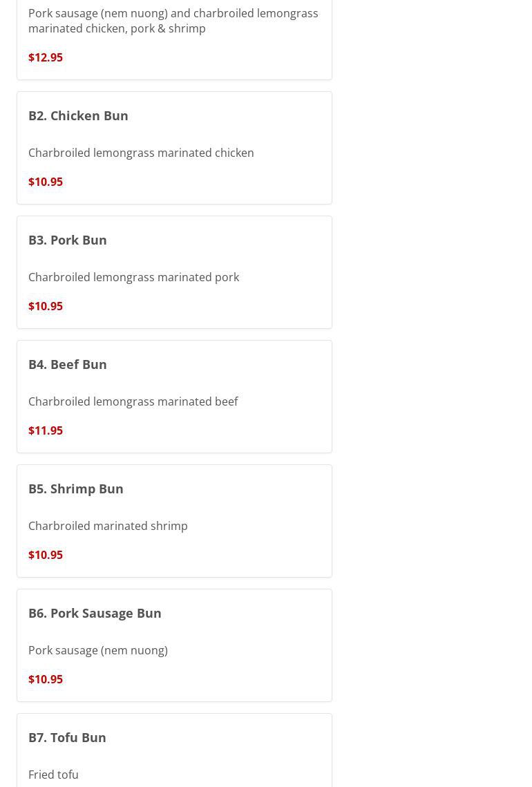This screenshot has height=787, width=532.
Task: Click the Shrimp Bun $10.95 price
Action: pos(46,555)
